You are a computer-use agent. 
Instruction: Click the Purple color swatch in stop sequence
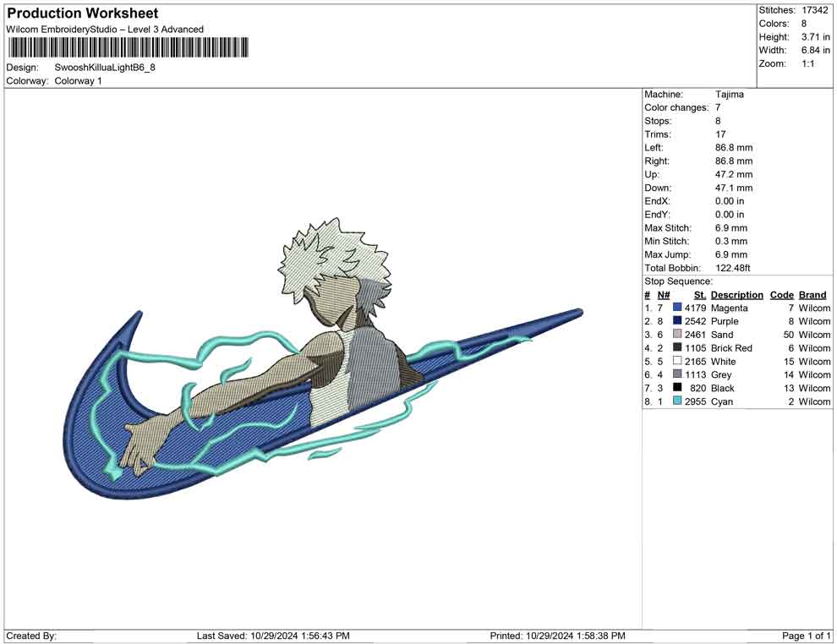[677, 320]
